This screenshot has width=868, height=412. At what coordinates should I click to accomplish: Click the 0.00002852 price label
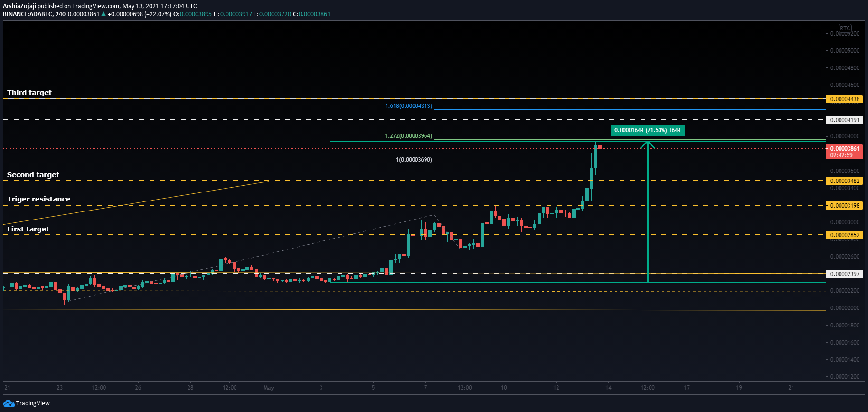pos(844,235)
